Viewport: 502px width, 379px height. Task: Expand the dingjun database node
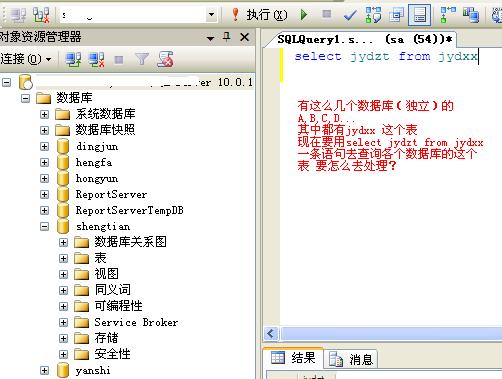click(x=44, y=146)
